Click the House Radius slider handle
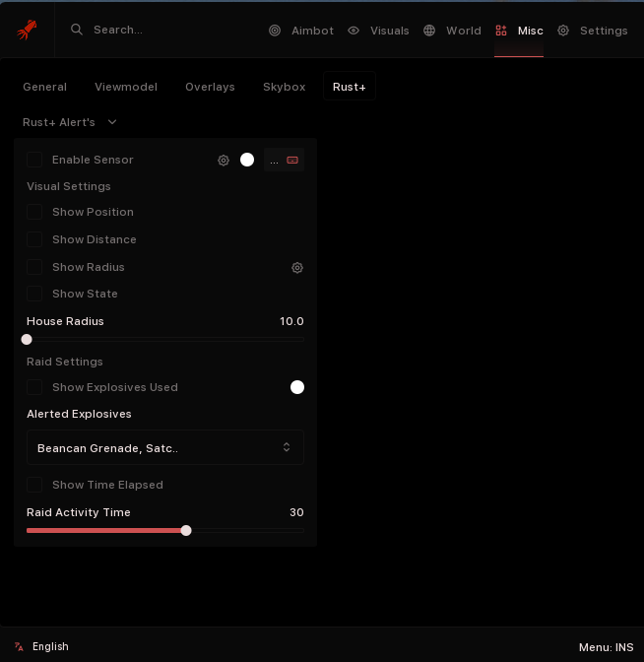Viewport: 644px width, 662px height. tap(27, 340)
